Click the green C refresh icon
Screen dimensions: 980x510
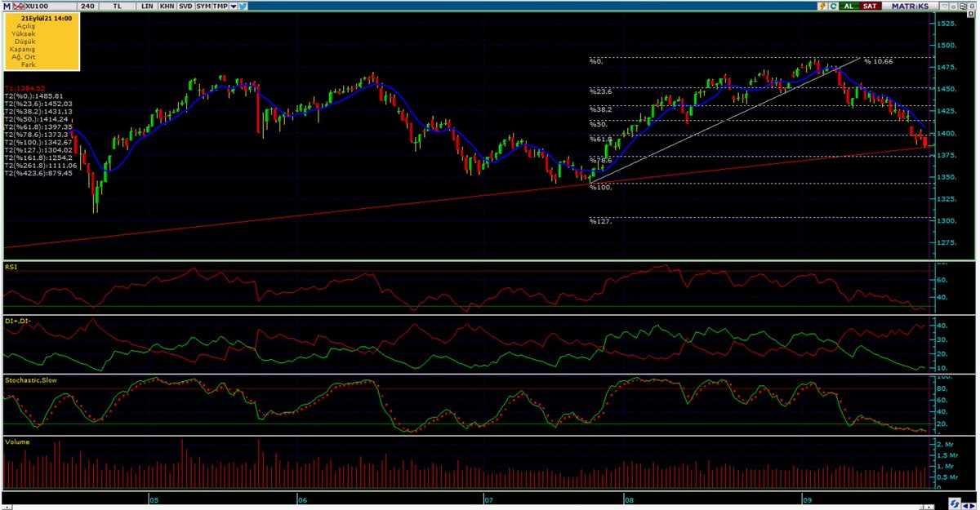coord(834,7)
